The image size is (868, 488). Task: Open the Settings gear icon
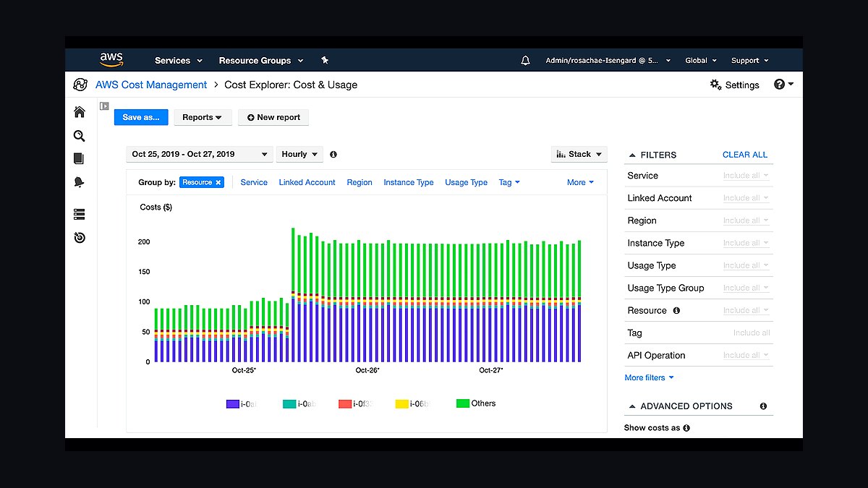click(x=715, y=85)
